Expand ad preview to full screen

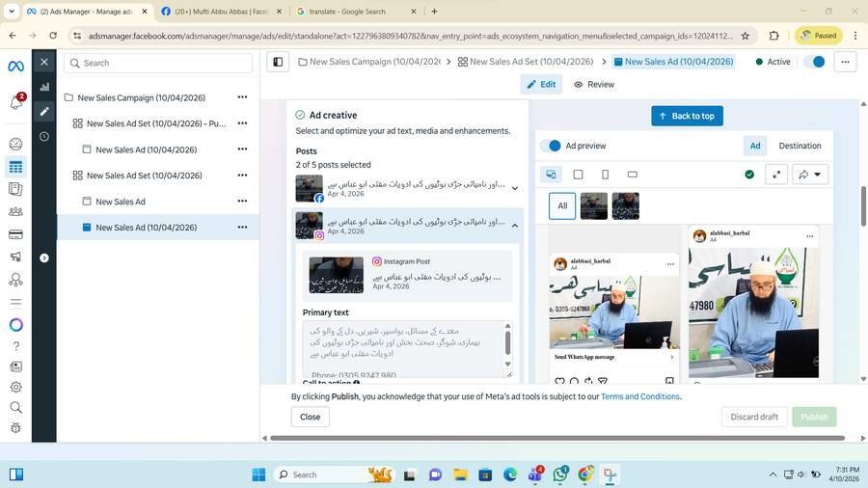point(776,175)
